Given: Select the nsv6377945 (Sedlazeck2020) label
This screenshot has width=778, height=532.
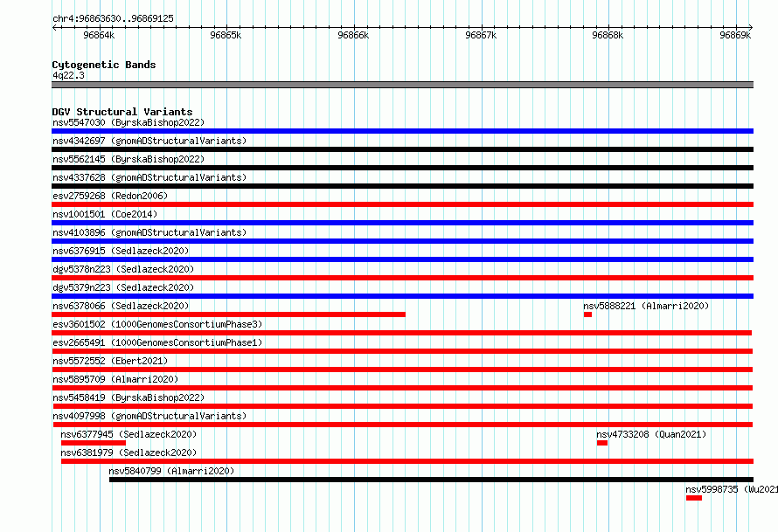Looking at the screenshot, I should click(129, 434).
